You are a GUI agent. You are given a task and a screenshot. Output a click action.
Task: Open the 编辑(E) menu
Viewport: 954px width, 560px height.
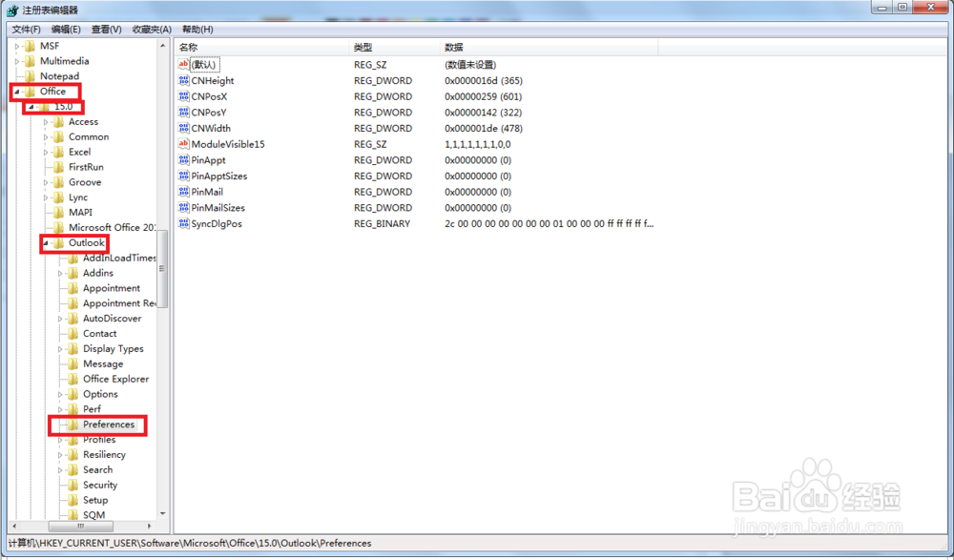[x=66, y=30]
